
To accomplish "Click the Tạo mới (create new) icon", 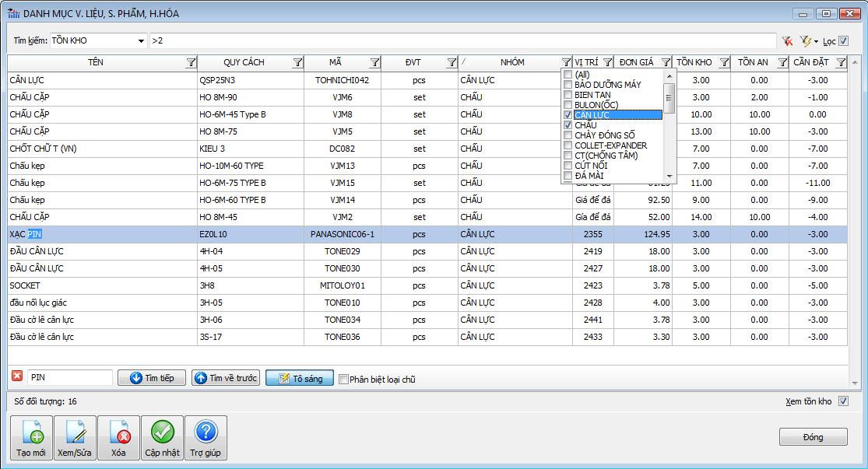I will click(x=32, y=438).
